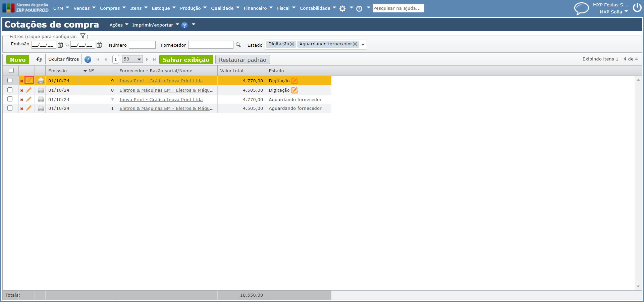
Task: Delete quotation number 1 with red X
Action: tap(22, 109)
